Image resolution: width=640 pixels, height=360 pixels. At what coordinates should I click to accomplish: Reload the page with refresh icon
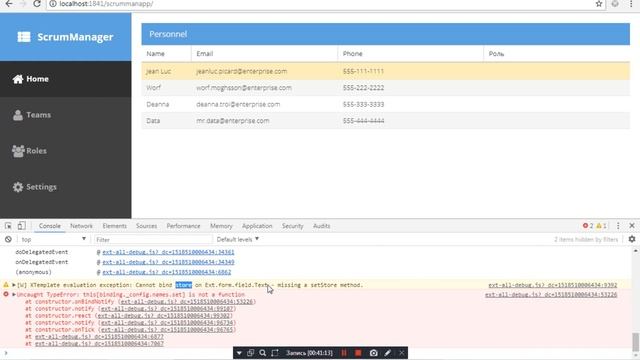(x=37, y=4)
